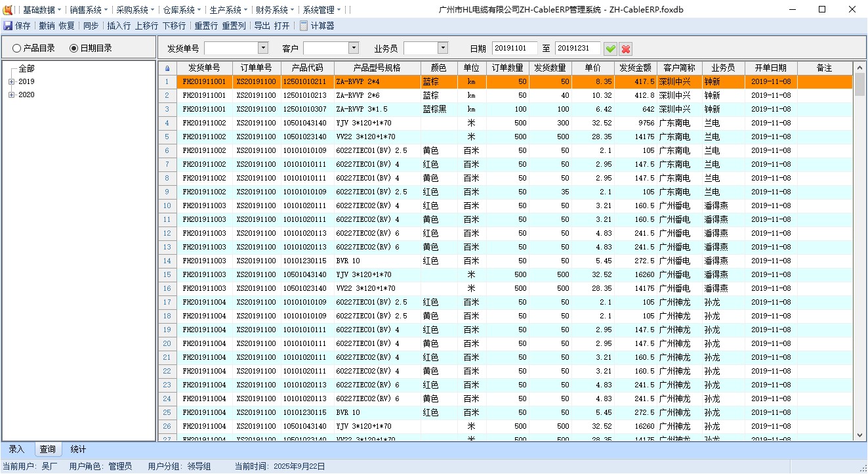This screenshot has width=868, height=474.
Task: Select the 产品目录 radio button
Action: [x=17, y=48]
